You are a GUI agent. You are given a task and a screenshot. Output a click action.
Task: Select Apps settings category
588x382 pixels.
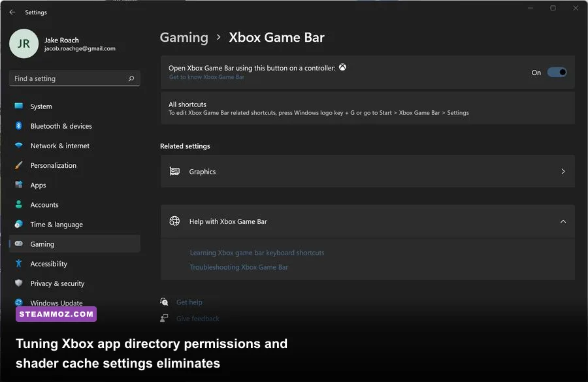tap(74, 185)
